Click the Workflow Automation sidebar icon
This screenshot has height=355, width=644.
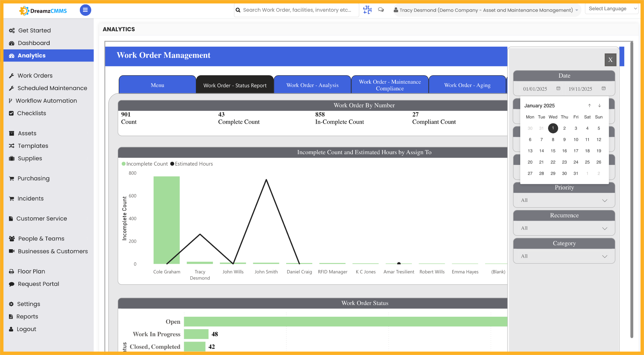click(x=11, y=100)
